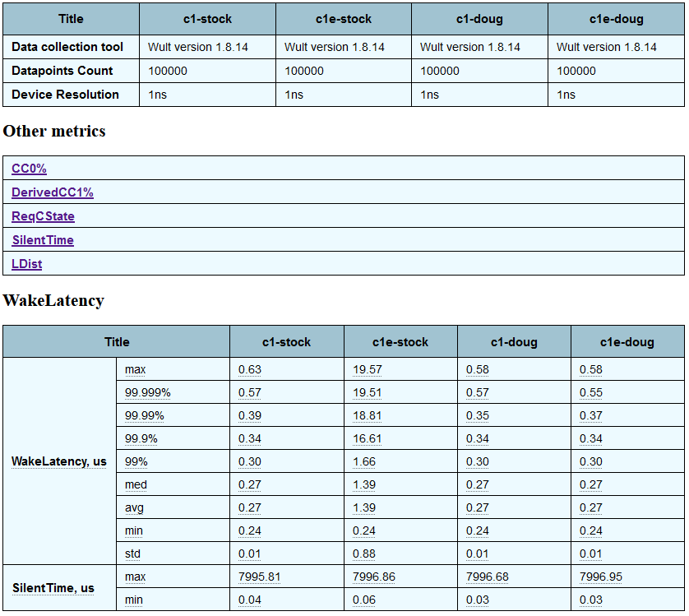Click the WakeLatency max label
Screen dimensions: 689x616
coord(135,369)
